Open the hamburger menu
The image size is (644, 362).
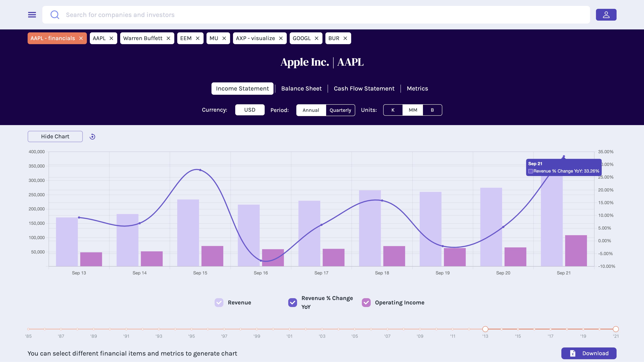click(32, 15)
